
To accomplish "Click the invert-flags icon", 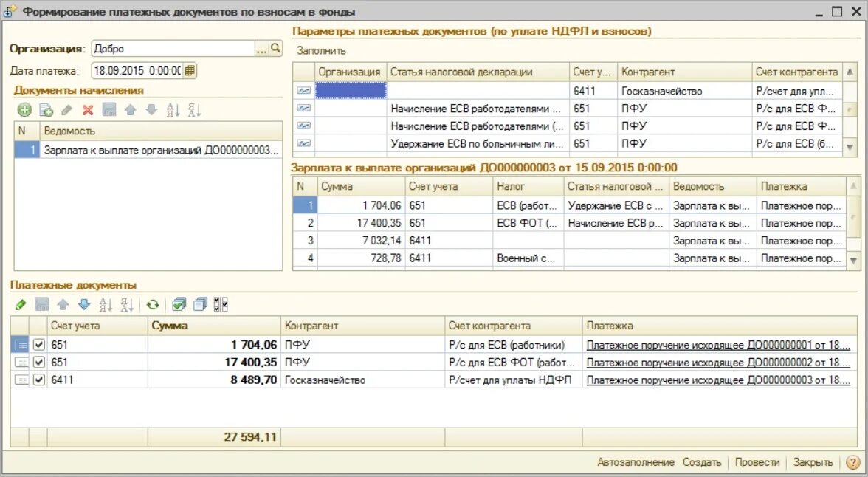I will point(221,304).
